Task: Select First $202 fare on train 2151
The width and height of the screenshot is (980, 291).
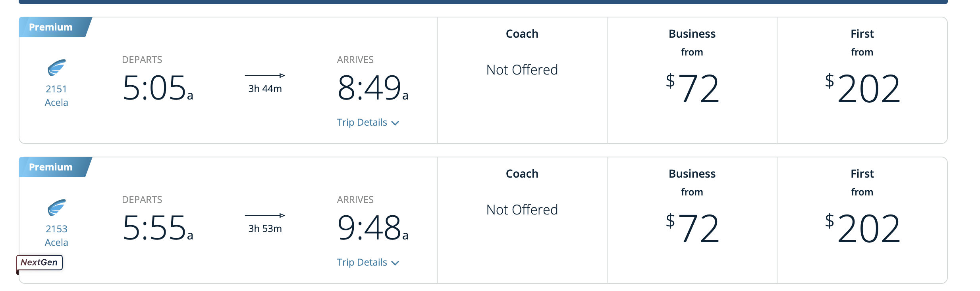Action: tap(862, 88)
